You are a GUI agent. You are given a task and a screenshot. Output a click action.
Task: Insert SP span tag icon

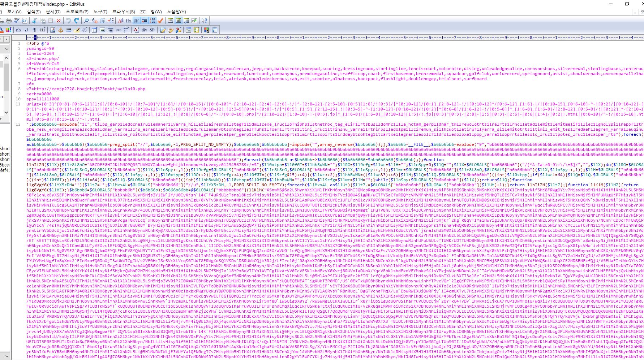[x=152, y=30]
